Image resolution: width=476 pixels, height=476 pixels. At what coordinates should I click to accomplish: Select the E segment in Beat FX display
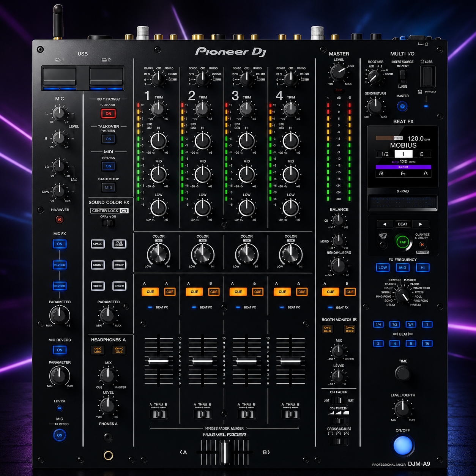[421, 154]
